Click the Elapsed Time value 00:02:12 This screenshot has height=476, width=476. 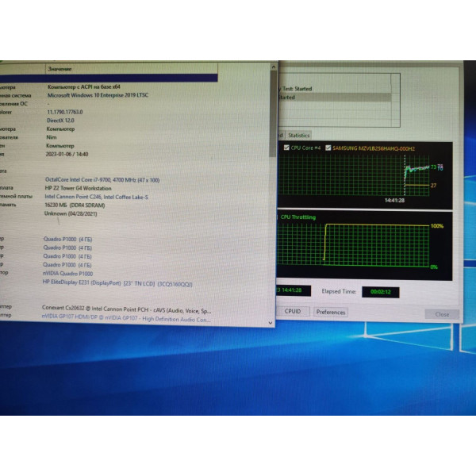[x=381, y=292]
